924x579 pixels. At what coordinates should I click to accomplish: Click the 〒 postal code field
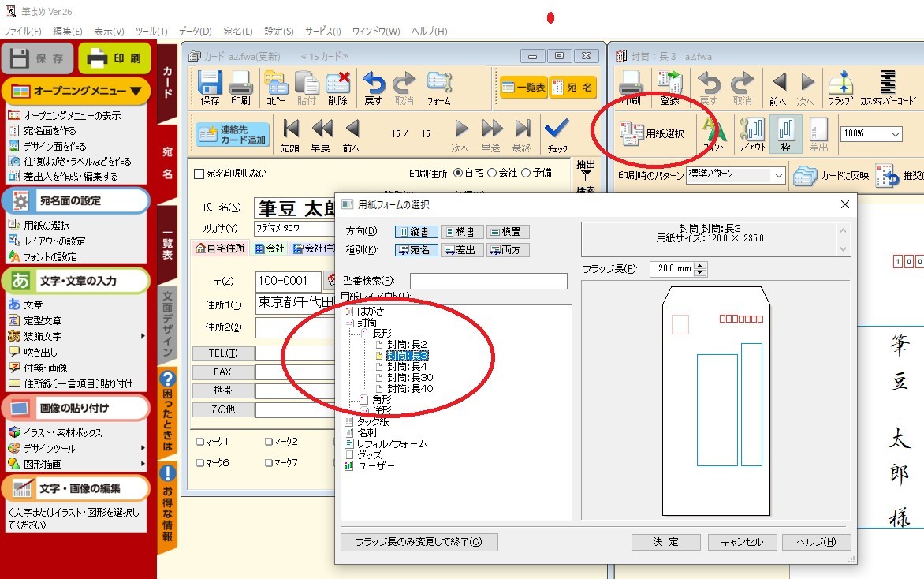[289, 282]
